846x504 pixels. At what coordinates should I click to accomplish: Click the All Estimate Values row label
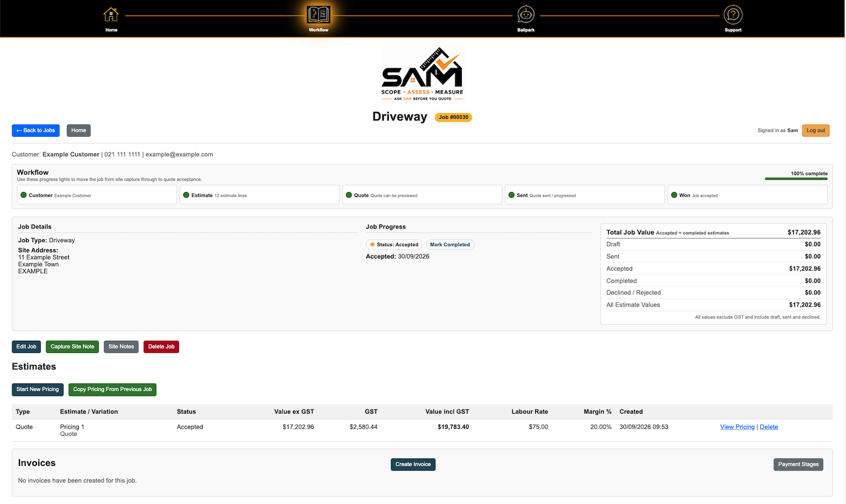pos(633,305)
